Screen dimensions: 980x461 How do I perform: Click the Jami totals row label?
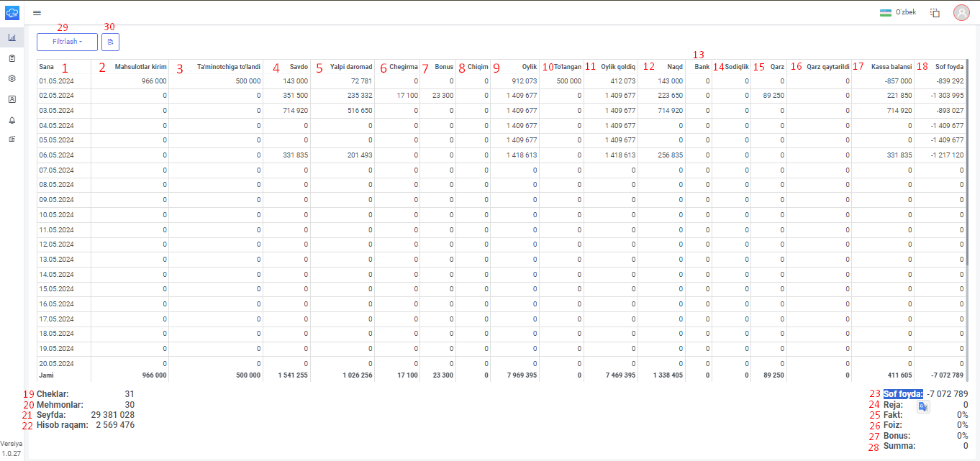pos(46,375)
